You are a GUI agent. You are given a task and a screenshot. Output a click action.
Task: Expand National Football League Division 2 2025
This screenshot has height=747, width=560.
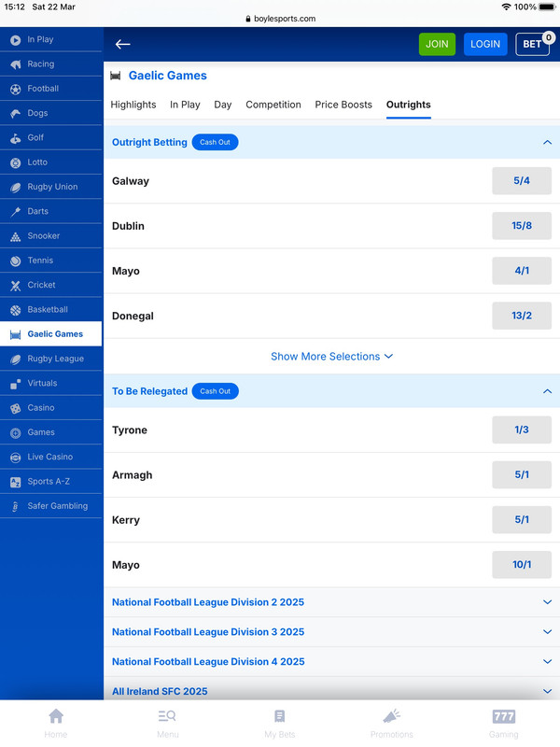point(332,602)
